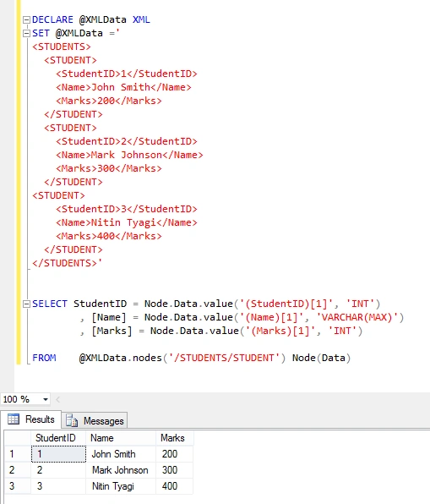This screenshot has height=504, width=430.
Task: Click the <Name>John Smith</Name> line
Action: (123, 87)
